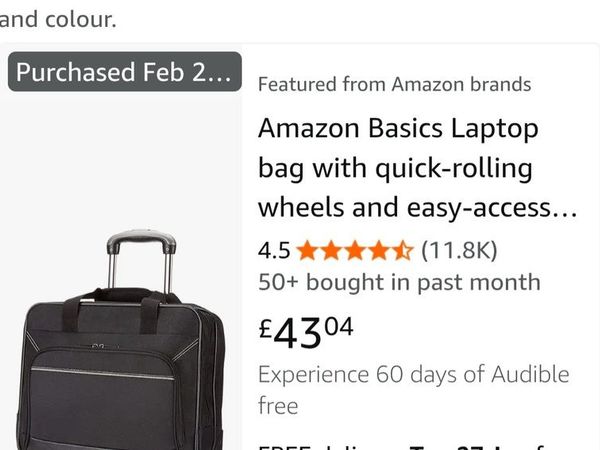Click the first orange rating star
The height and width of the screenshot is (450, 600).
[306, 249]
